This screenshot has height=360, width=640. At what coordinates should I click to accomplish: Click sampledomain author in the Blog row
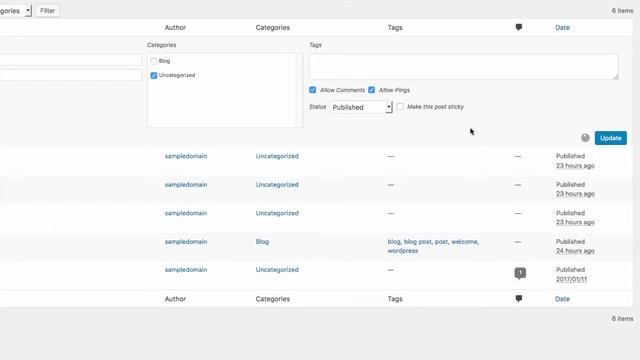186,242
